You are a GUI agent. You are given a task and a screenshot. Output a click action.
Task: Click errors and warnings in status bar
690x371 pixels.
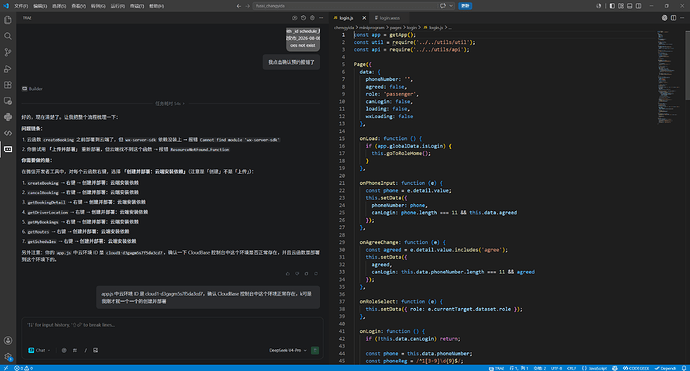click(23, 368)
